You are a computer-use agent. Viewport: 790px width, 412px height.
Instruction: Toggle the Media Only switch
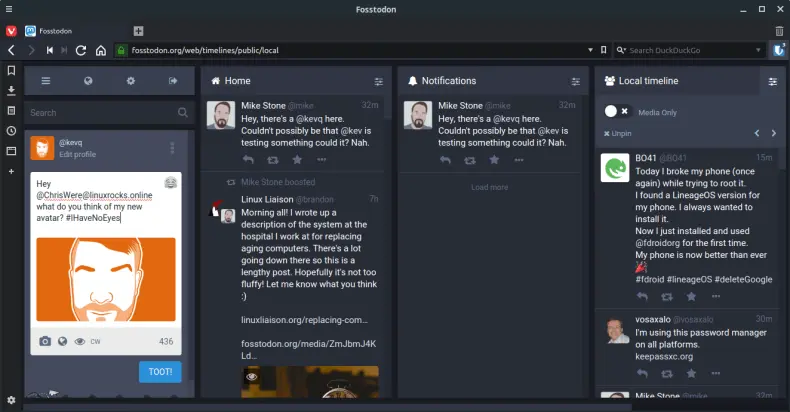point(618,111)
